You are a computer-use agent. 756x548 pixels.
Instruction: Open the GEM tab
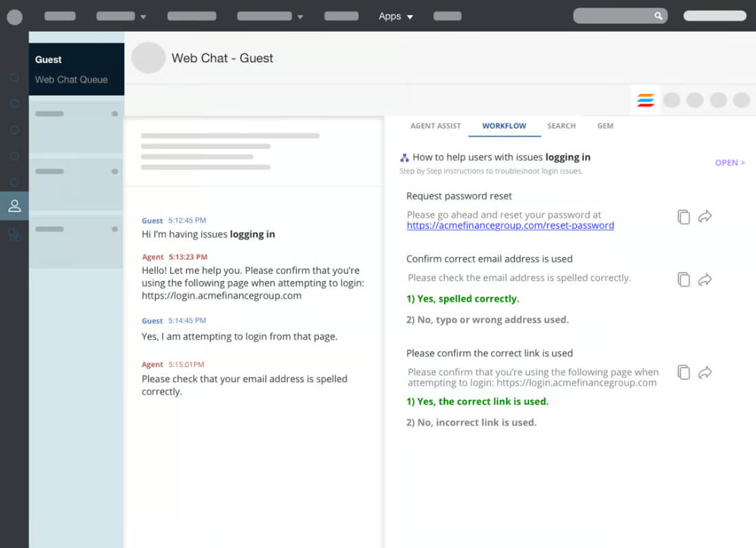pyautogui.click(x=605, y=126)
